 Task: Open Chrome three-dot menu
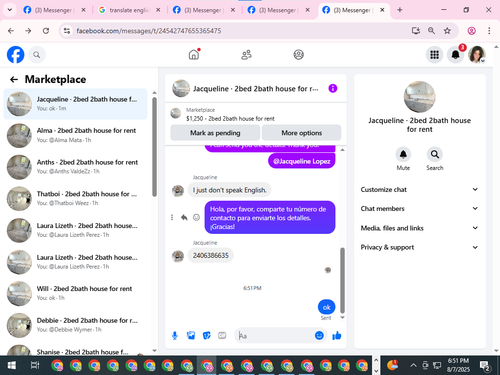pos(489,31)
